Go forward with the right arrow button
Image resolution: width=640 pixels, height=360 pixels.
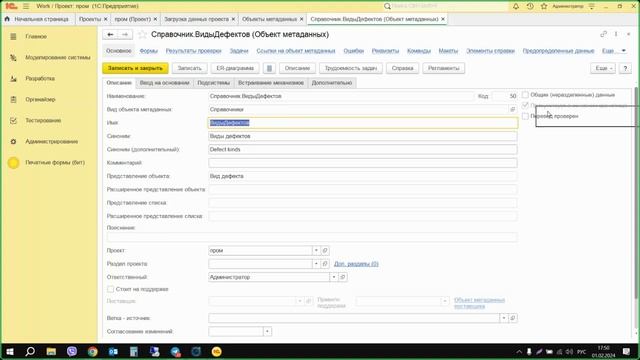[125, 35]
